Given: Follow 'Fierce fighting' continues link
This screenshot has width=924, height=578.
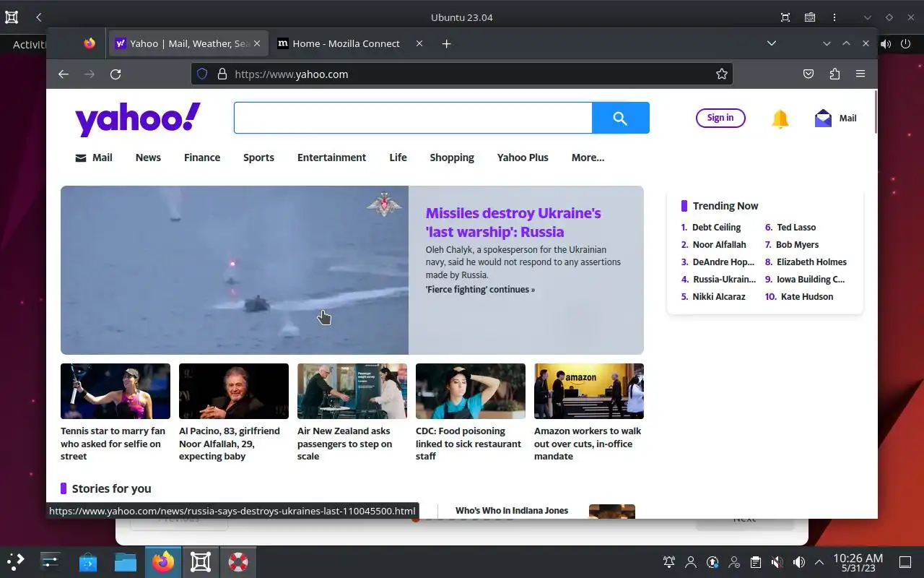Looking at the screenshot, I should click(480, 290).
